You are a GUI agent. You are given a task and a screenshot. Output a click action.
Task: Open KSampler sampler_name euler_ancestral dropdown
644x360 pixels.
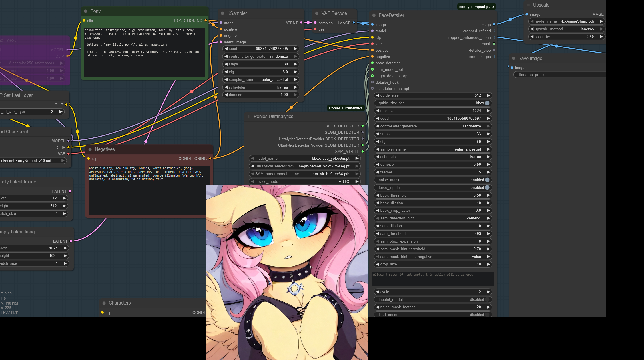pyautogui.click(x=261, y=80)
